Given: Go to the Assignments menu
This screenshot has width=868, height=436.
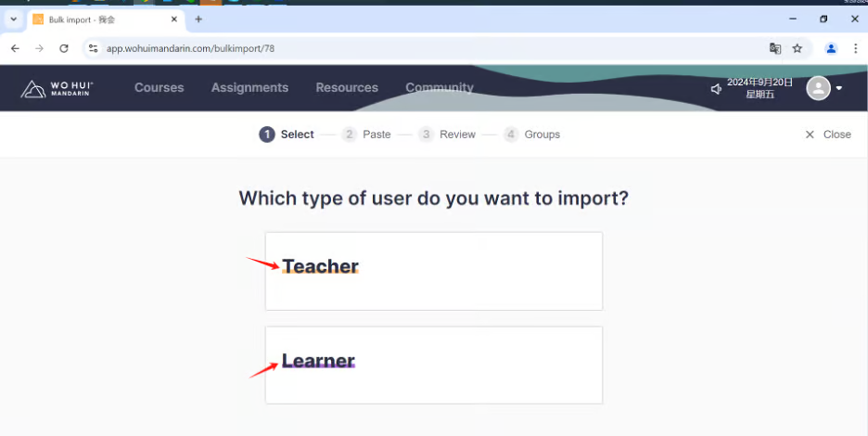Looking at the screenshot, I should point(249,88).
